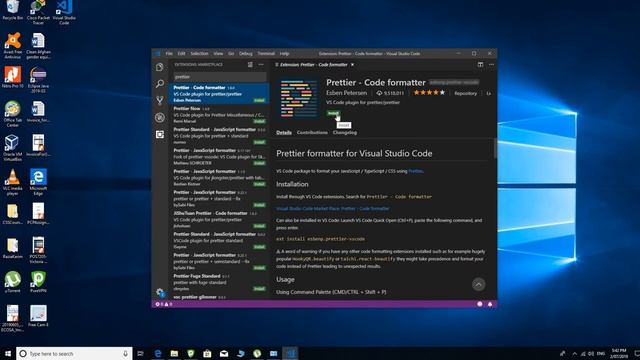
Task: Select Prettier - Code formatter list item
Action: click(219, 93)
